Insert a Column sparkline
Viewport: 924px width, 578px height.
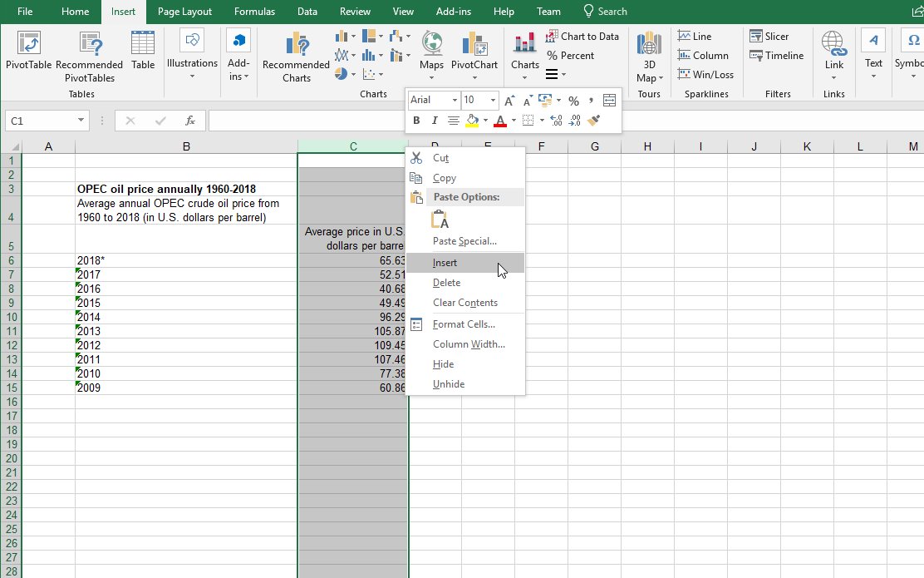703,56
